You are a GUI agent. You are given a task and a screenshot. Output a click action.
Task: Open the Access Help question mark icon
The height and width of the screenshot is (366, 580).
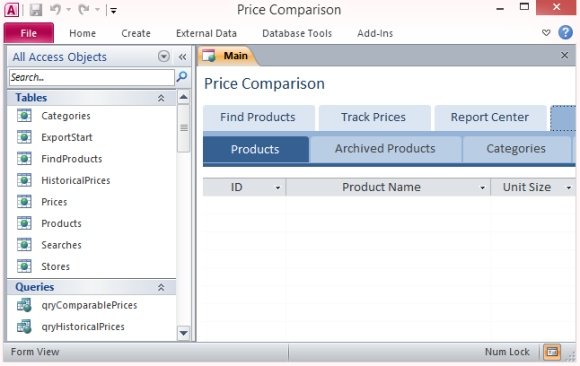click(565, 33)
